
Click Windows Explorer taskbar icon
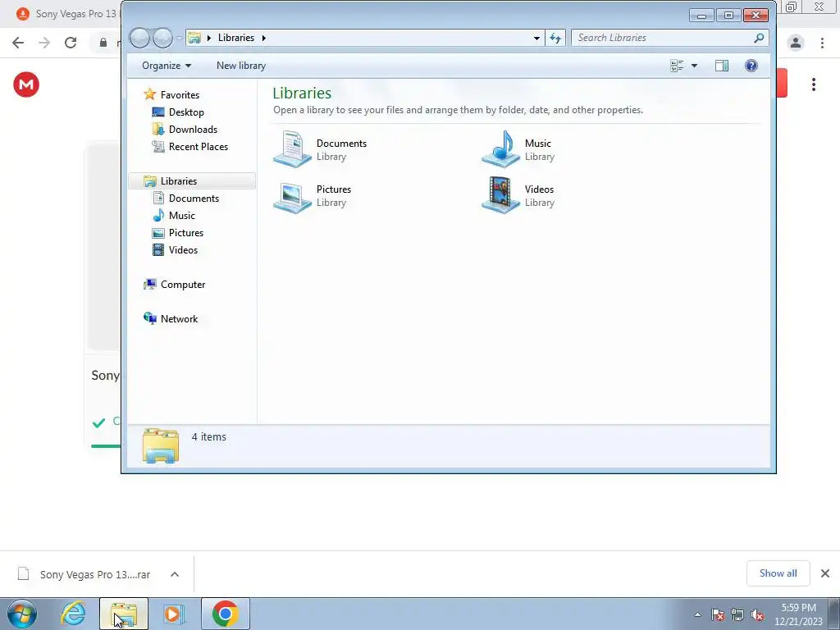coord(124,614)
